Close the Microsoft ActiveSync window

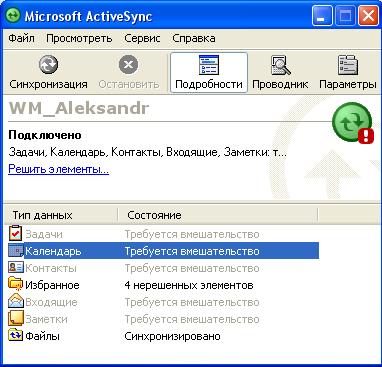click(x=368, y=16)
